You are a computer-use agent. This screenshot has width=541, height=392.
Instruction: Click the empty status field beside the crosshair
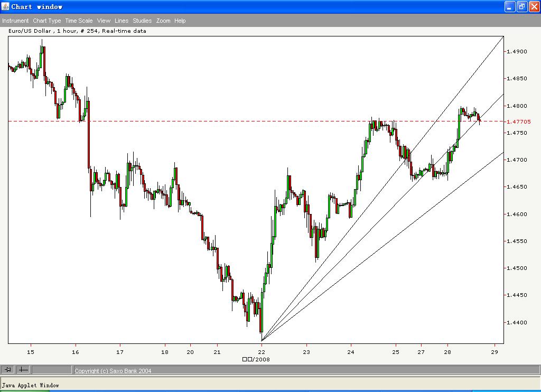(x=52, y=370)
